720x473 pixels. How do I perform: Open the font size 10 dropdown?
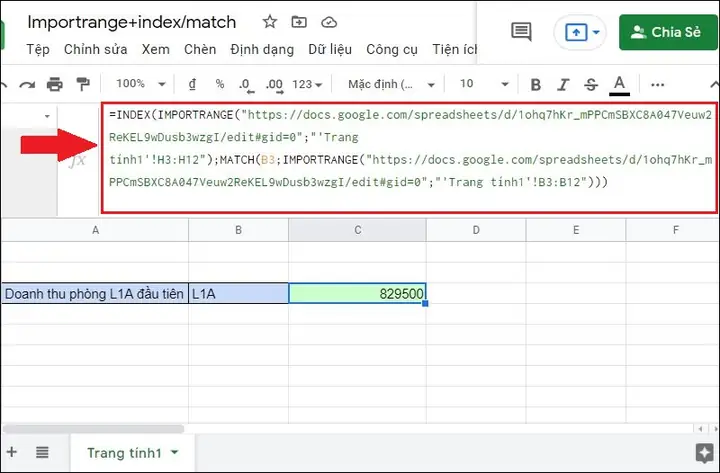click(480, 84)
